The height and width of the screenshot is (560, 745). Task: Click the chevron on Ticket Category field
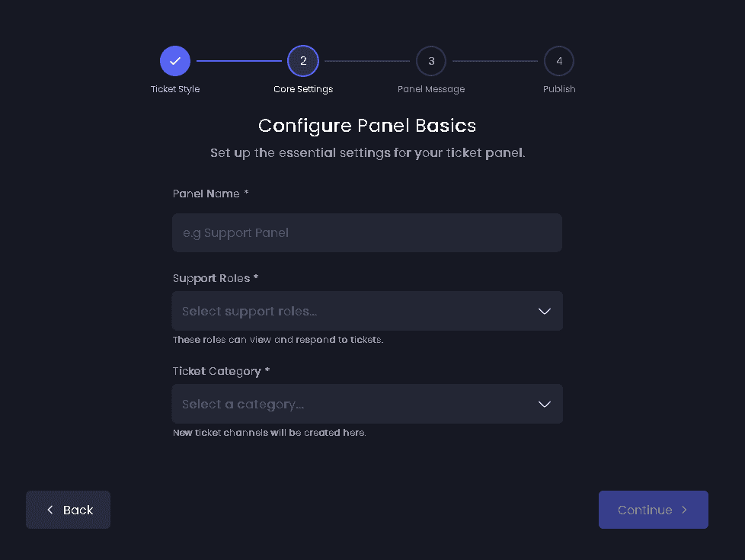[x=544, y=404]
